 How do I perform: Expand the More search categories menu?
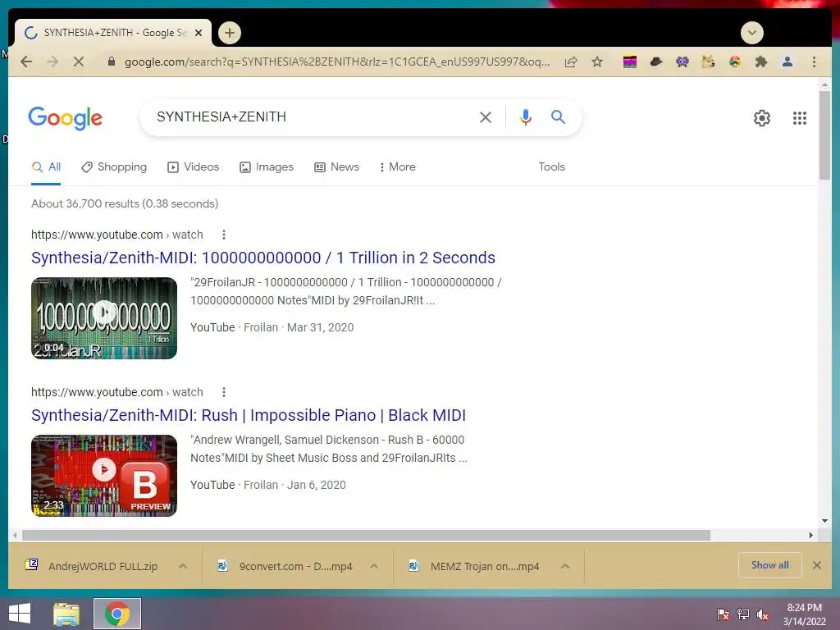[x=397, y=167]
